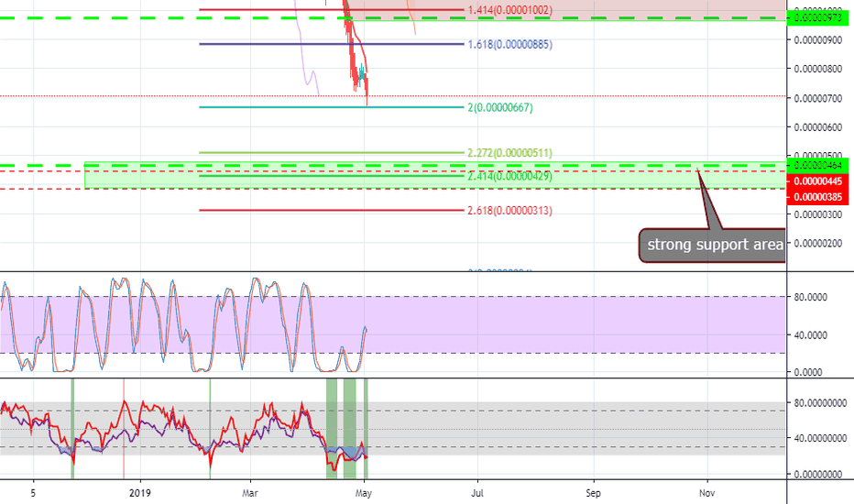
Task: Select the purple stochastic band between 20 and 80
Action: tap(393, 324)
